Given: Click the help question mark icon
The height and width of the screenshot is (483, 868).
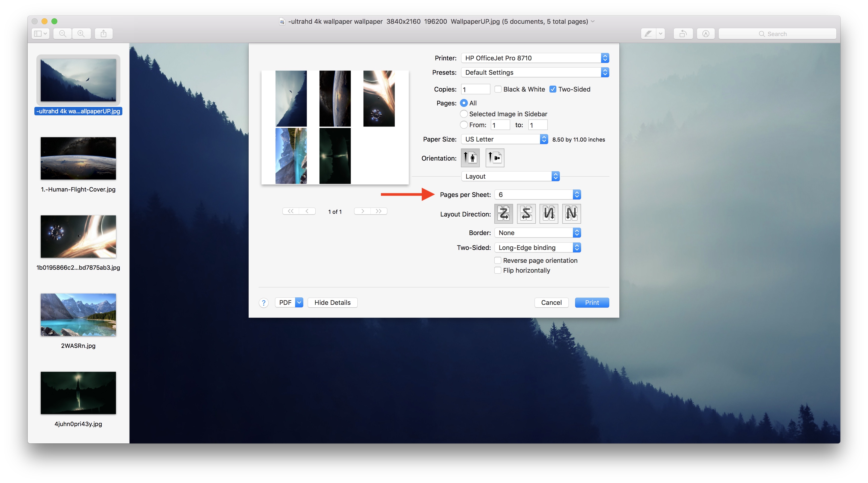Looking at the screenshot, I should click(263, 303).
